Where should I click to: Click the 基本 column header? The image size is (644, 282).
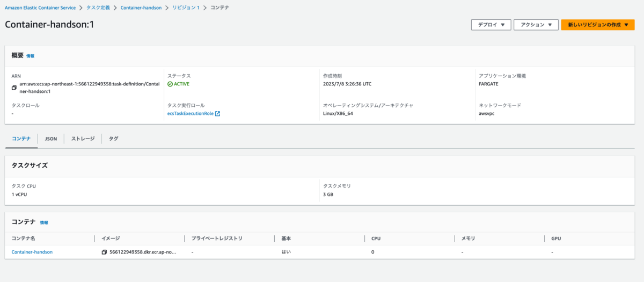tap(287, 238)
